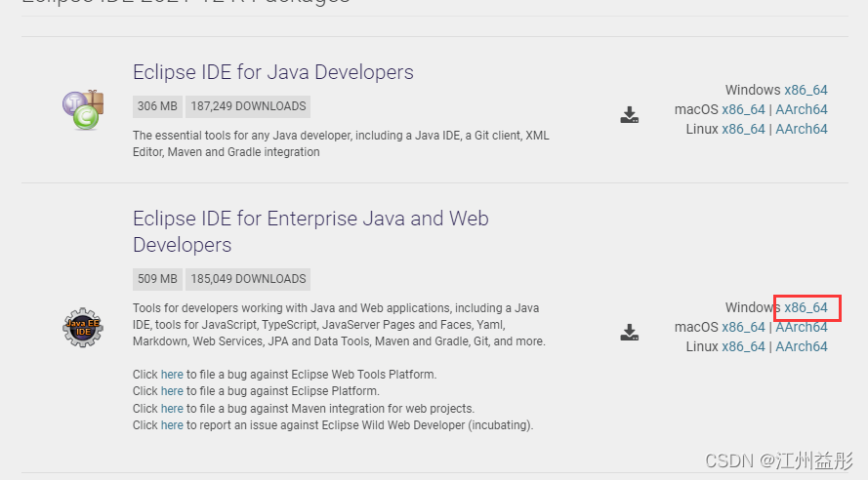Download Java Developers Linux x86_64
This screenshot has height=480, width=868.
pos(743,129)
